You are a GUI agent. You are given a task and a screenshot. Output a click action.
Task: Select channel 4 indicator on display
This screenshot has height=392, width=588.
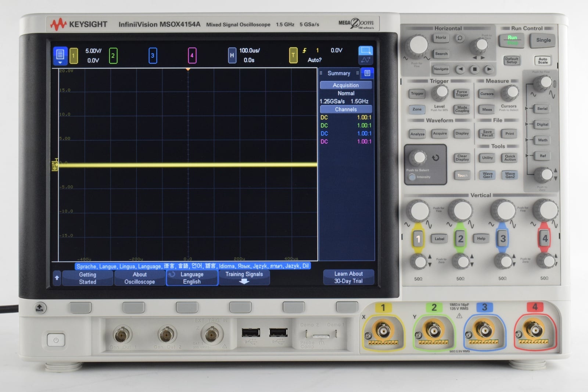click(x=192, y=56)
